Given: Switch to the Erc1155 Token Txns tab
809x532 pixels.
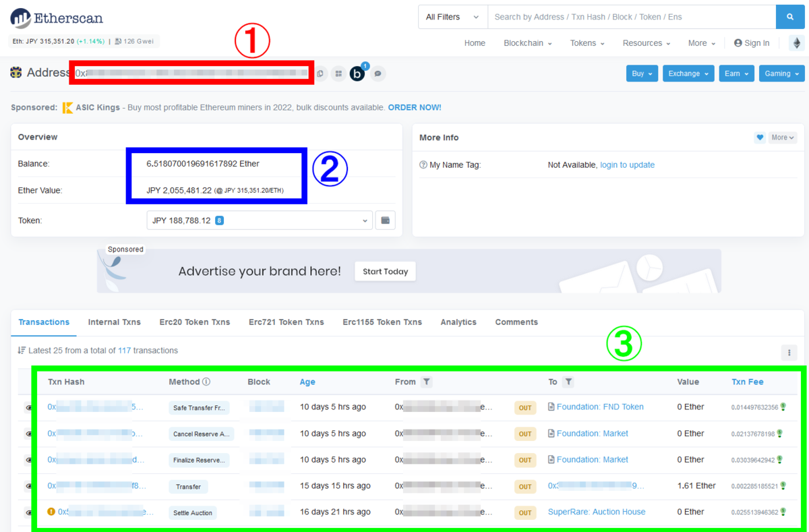Looking at the screenshot, I should click(x=382, y=322).
